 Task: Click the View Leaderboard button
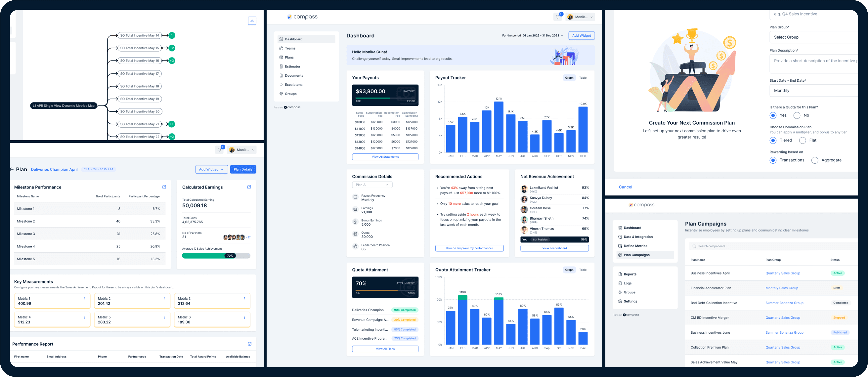554,248
